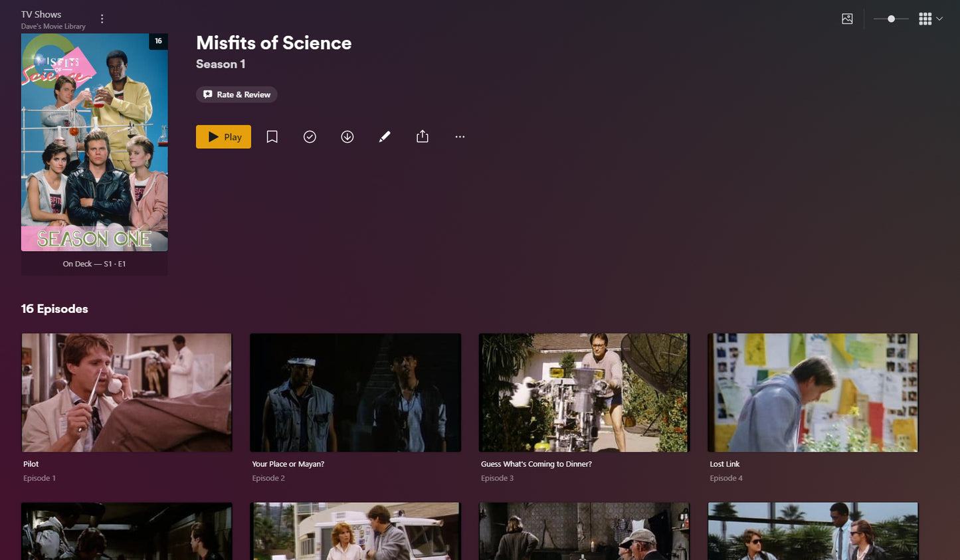Open Your Place or Mayan? episode thumbnail

pyautogui.click(x=355, y=393)
